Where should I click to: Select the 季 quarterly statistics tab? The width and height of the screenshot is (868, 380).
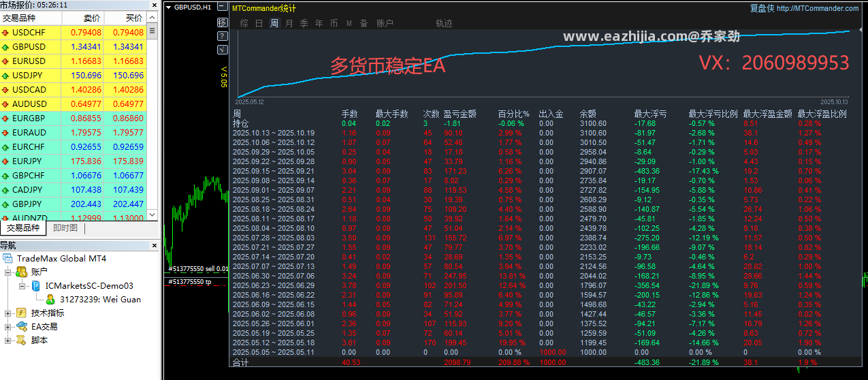[x=304, y=23]
